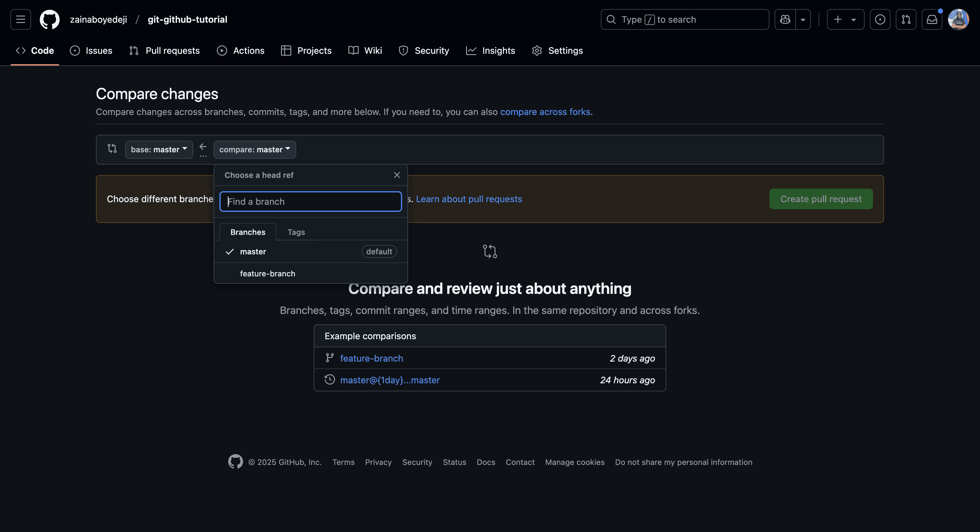This screenshot has width=980, height=532.
Task: Collapse the compare: master dropdown
Action: click(254, 149)
